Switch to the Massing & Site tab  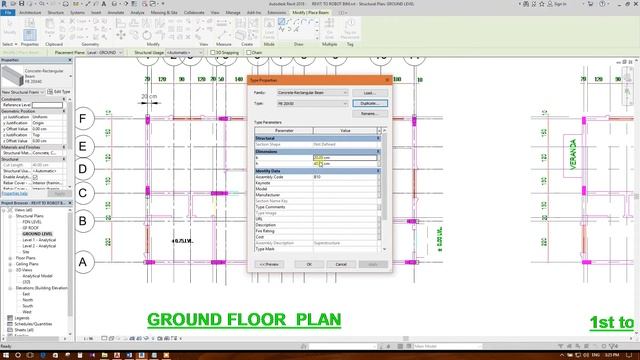pos(164,13)
